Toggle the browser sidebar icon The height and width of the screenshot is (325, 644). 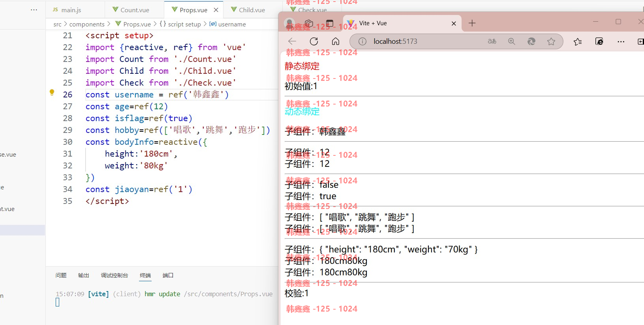pos(640,41)
